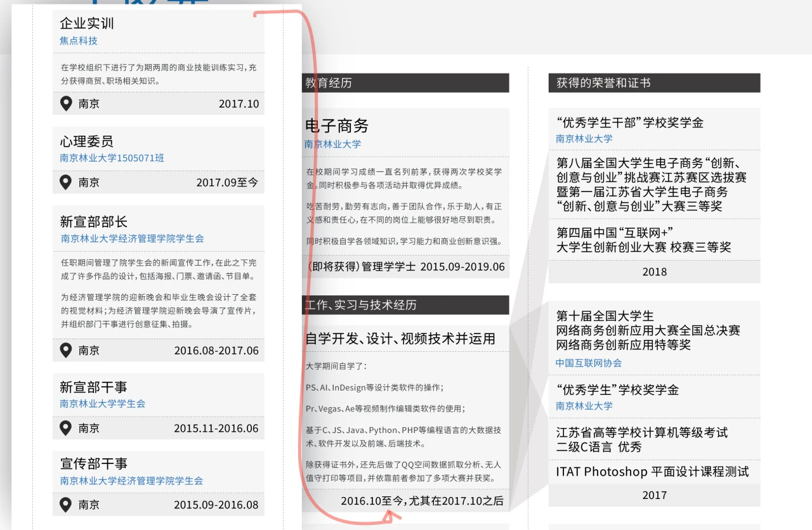Screen dimensions: 812x530
Task: Click the date 2017.09至今
Action: click(x=227, y=183)
